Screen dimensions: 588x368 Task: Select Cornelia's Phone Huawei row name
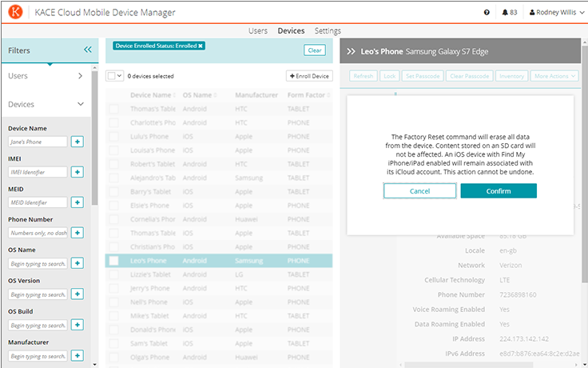[x=153, y=219]
